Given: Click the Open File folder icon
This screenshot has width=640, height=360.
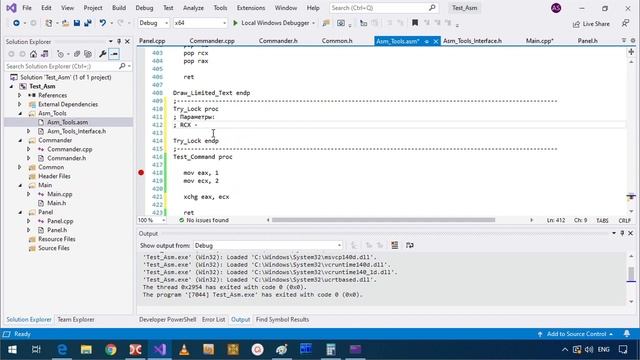Looking at the screenshot, I should click(65, 23).
